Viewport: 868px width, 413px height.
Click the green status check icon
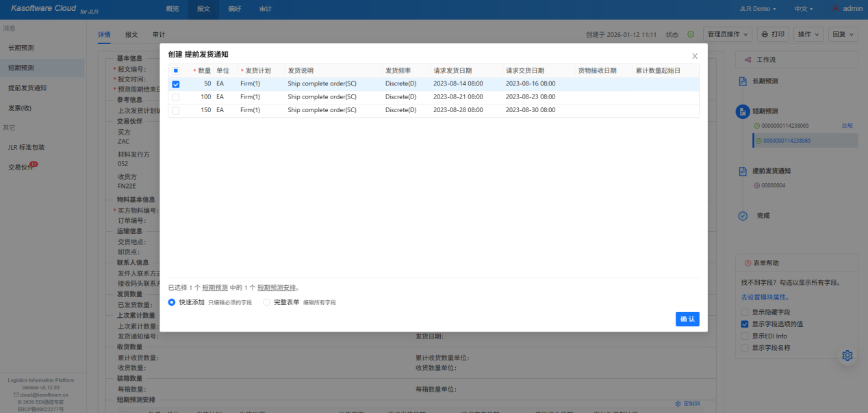(691, 34)
